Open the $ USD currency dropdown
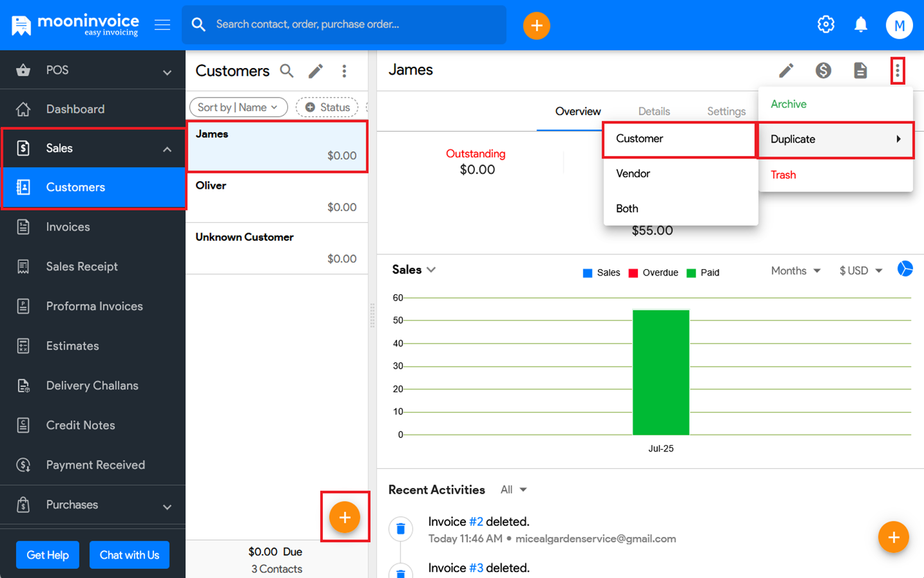 tap(860, 271)
